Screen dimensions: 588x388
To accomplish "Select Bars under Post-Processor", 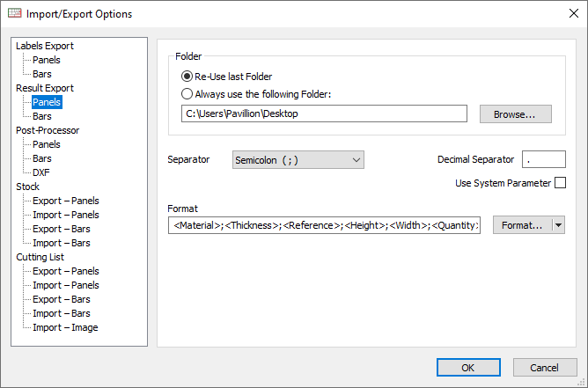I will pos(42,158).
